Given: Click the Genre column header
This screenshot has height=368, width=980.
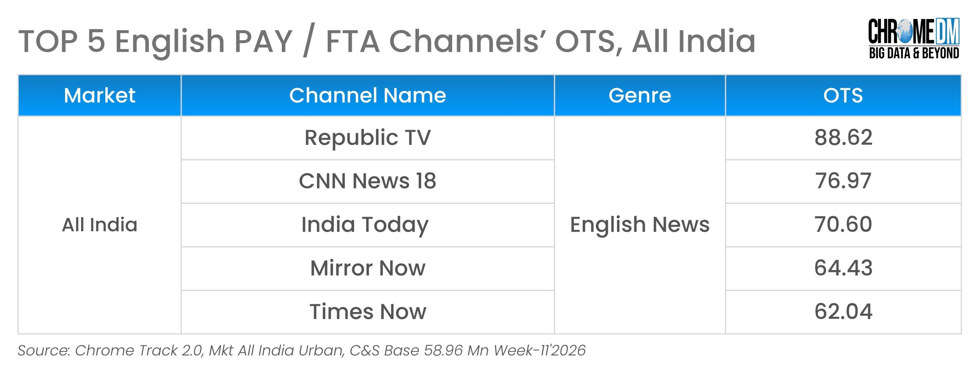Looking at the screenshot, I should click(x=640, y=95).
